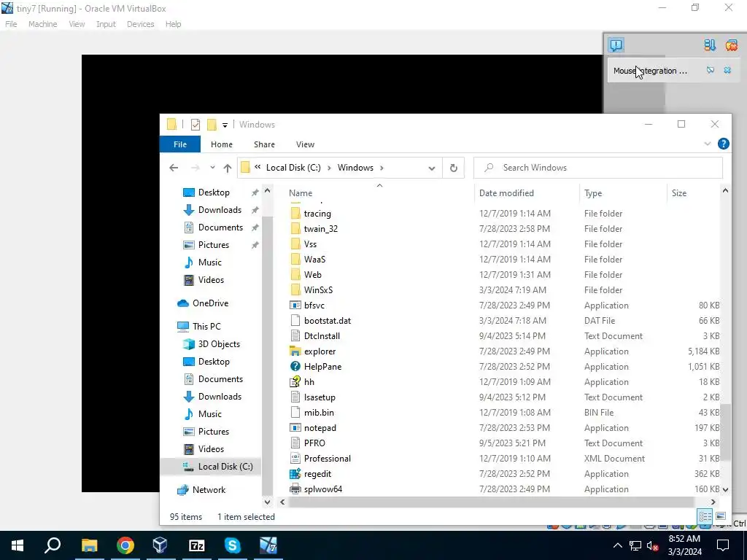The height and width of the screenshot is (560, 747).
Task: Select This PC in the navigation pane
Action: tap(206, 327)
